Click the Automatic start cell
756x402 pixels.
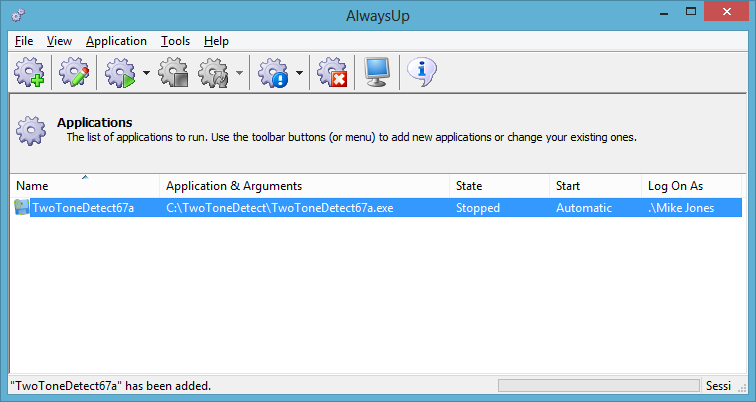click(x=584, y=208)
